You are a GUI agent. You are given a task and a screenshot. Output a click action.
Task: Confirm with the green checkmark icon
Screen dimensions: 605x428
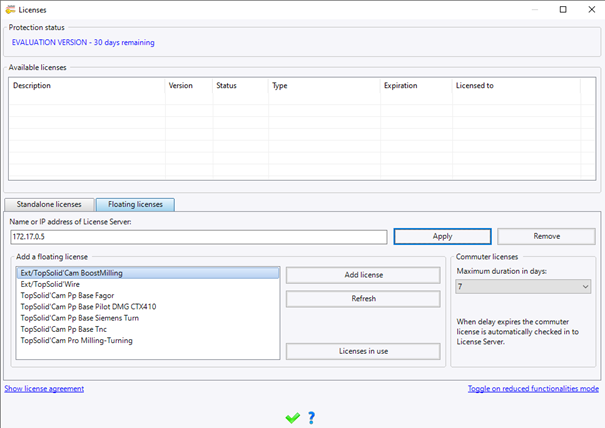(x=292, y=418)
